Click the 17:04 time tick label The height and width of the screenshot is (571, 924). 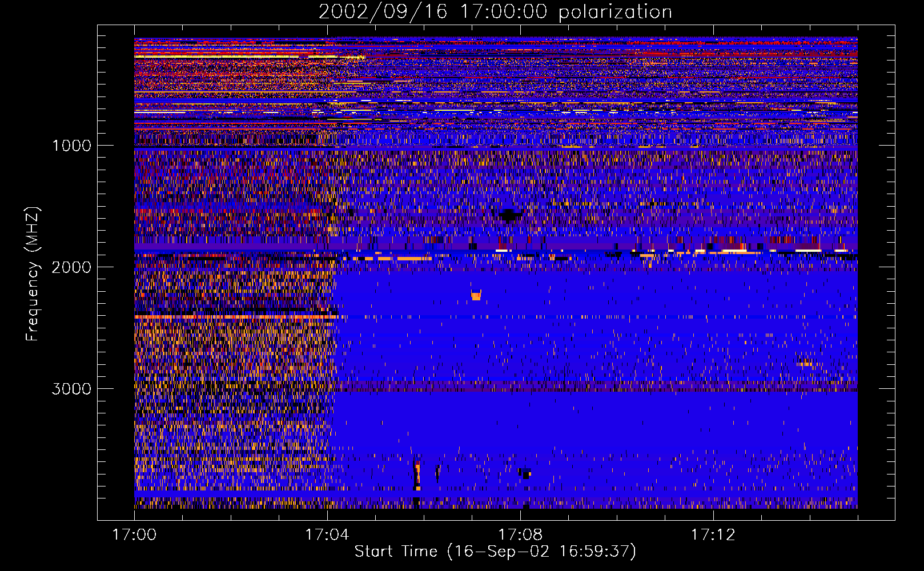pyautogui.click(x=327, y=535)
